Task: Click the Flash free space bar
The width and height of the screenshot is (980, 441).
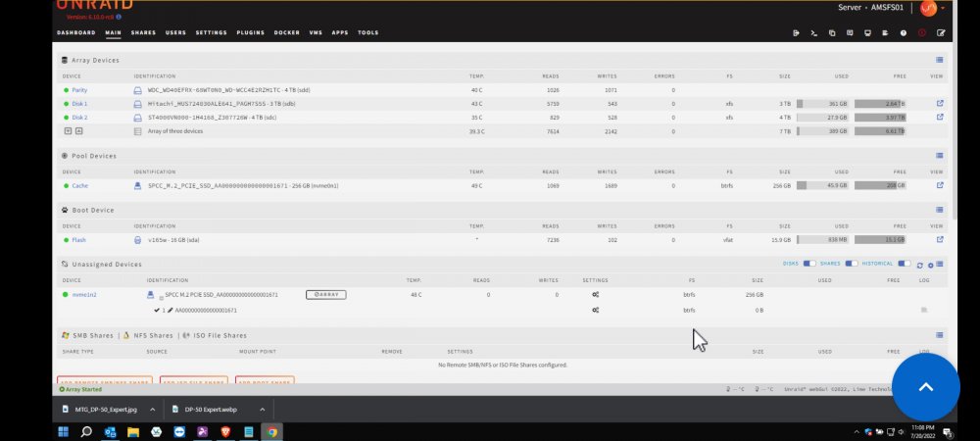Action: (x=880, y=240)
